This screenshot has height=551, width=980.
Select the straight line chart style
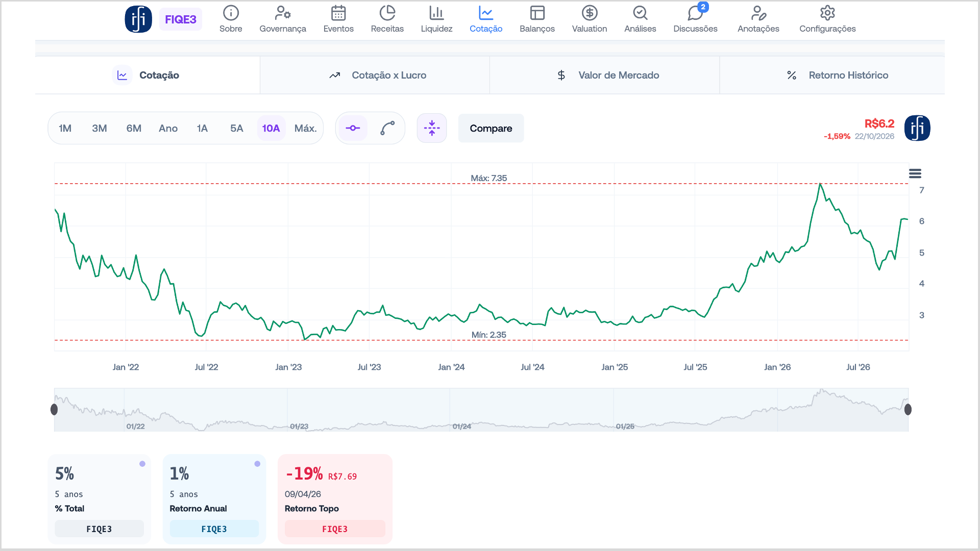[353, 128]
